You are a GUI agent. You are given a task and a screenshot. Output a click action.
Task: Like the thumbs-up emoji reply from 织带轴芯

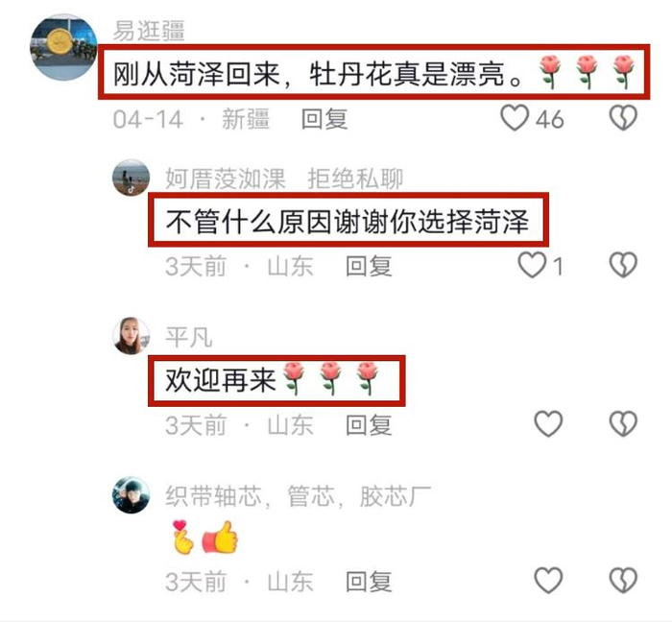tap(548, 581)
